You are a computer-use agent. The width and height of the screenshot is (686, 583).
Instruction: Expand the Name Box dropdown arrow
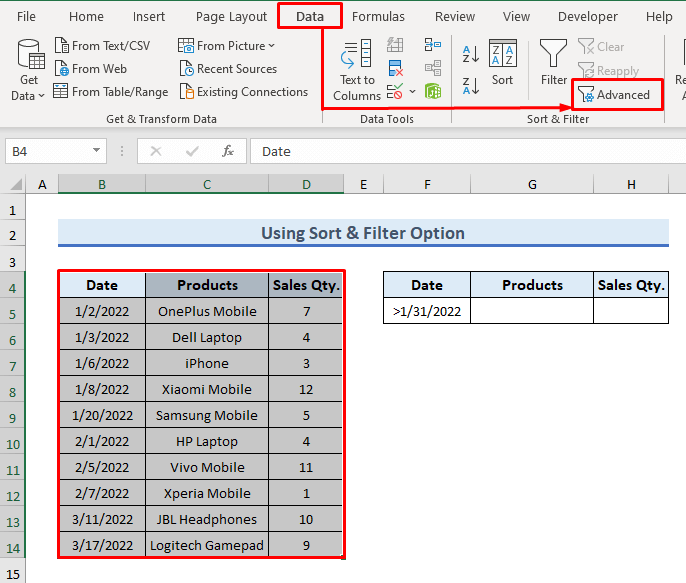(x=97, y=151)
